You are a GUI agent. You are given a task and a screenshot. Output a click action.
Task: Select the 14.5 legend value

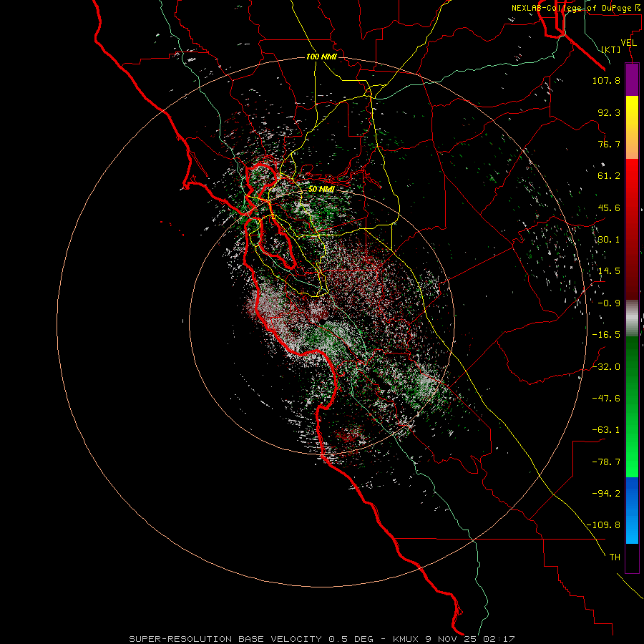(609, 271)
